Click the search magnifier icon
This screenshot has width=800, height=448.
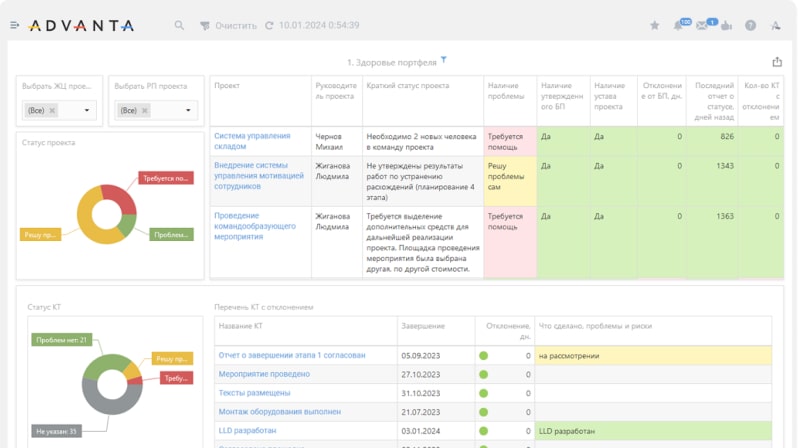point(179,25)
